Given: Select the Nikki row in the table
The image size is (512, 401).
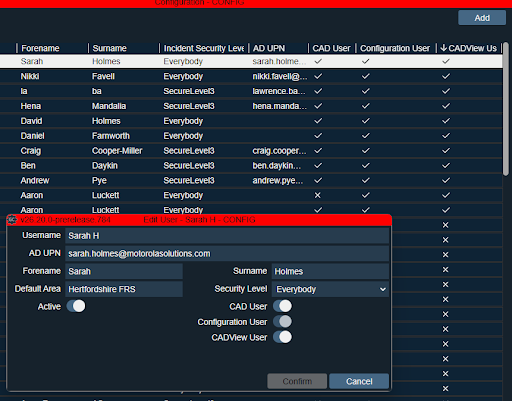Looking at the screenshot, I should [x=251, y=76].
